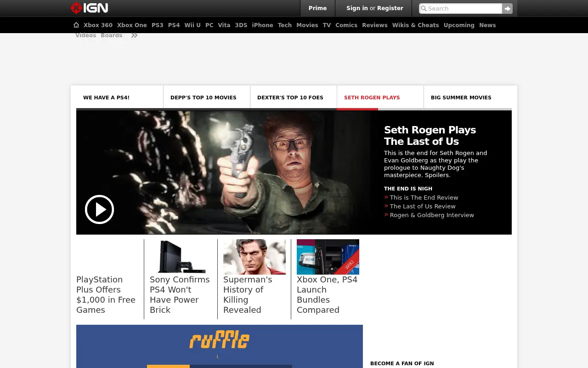
Task: Click Superman thumbnail image
Action: [254, 257]
